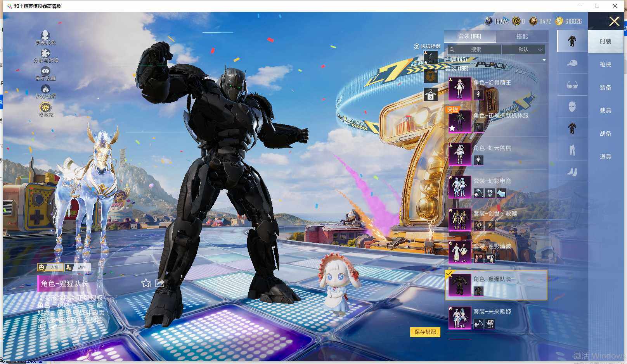Close the wardrobe screen with the X

pos(614,21)
